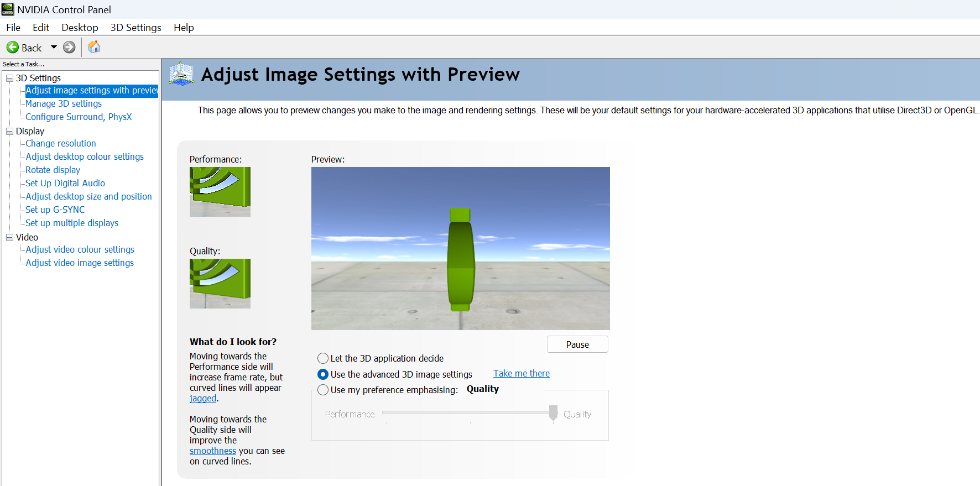Click the Performance sample thumbnail
The image size is (980, 486).
click(220, 192)
